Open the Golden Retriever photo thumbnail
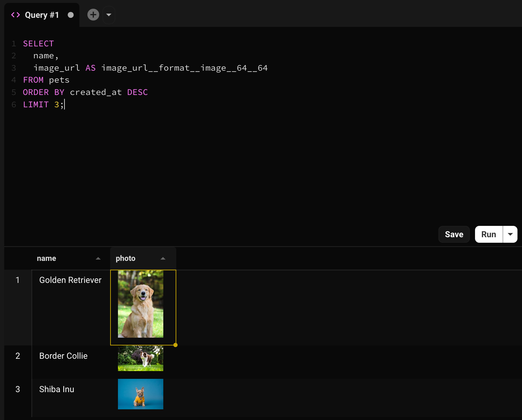Viewport: 522px width, 420px height. pyautogui.click(x=141, y=304)
